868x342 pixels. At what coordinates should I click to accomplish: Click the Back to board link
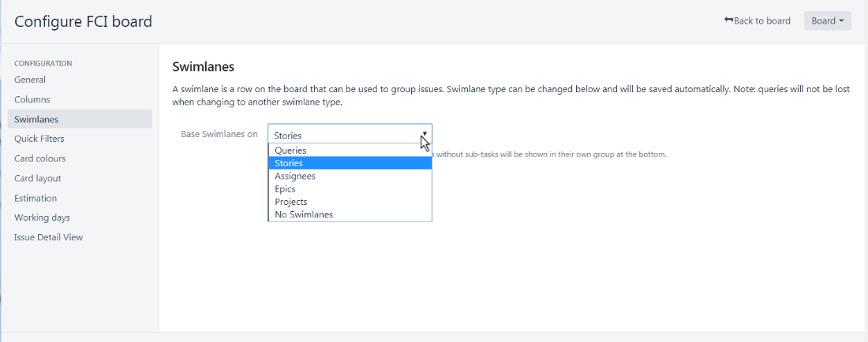point(758,21)
